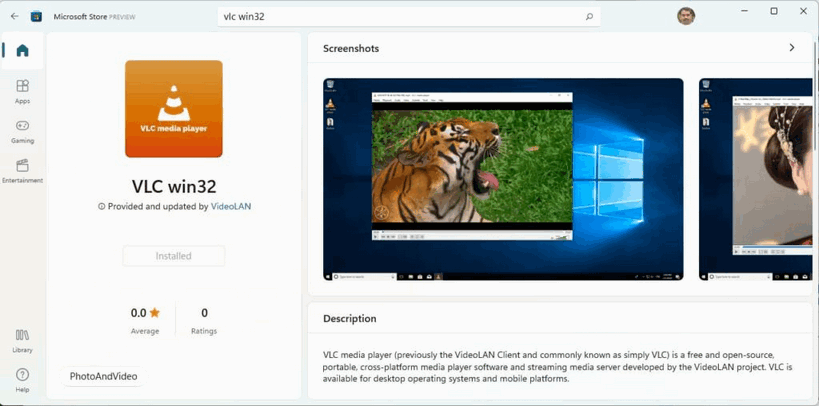The image size is (819, 406).
Task: Open the Entertainment section
Action: (x=22, y=171)
